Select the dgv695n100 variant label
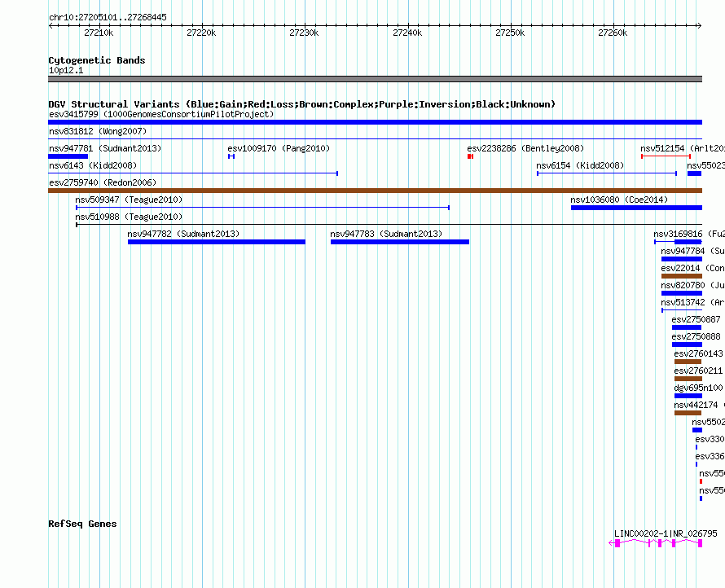This screenshot has height=588, width=725. click(698, 388)
